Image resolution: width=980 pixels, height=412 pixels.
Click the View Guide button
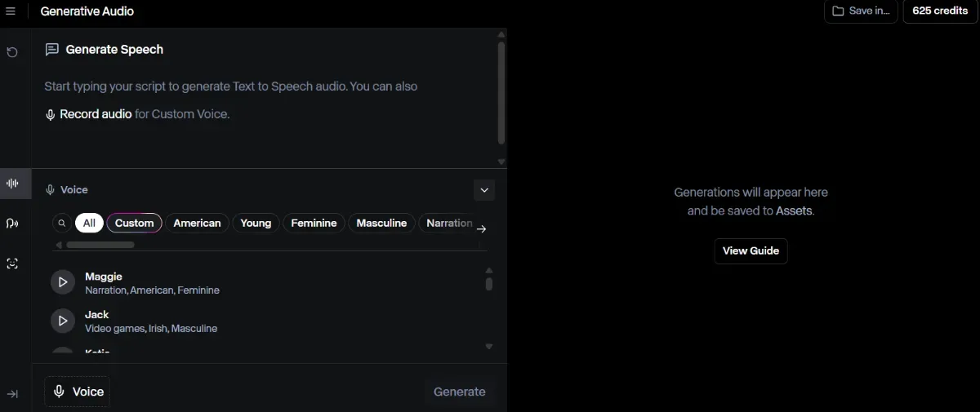pos(751,250)
